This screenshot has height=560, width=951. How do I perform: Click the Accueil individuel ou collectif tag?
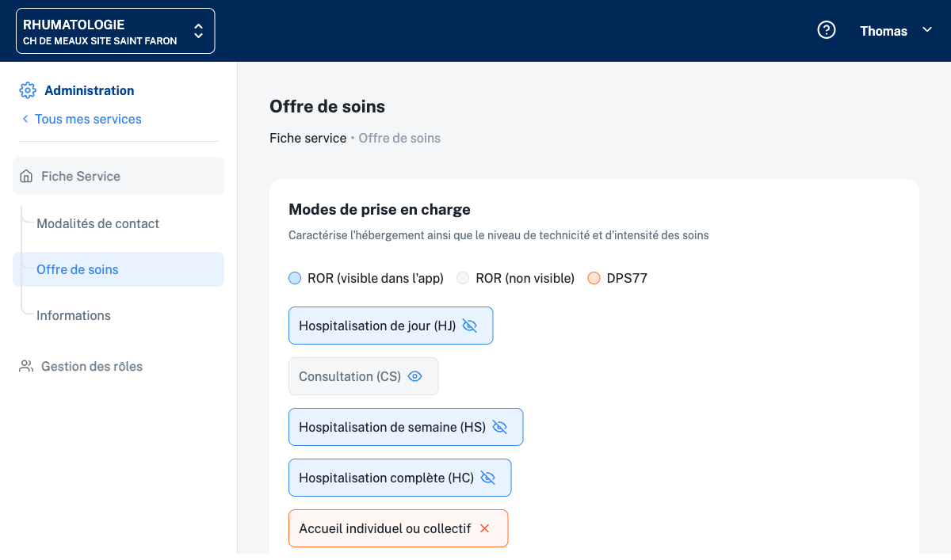pyautogui.click(x=384, y=528)
